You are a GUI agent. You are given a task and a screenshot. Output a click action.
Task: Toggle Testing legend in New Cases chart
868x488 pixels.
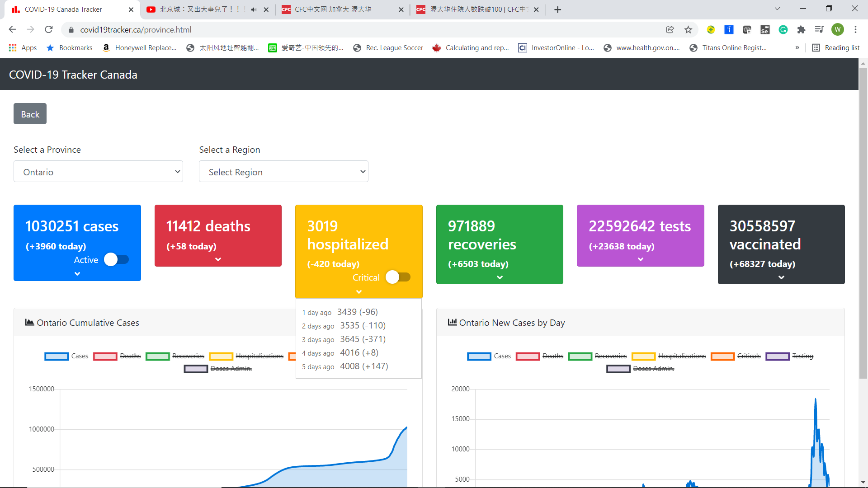pos(790,356)
